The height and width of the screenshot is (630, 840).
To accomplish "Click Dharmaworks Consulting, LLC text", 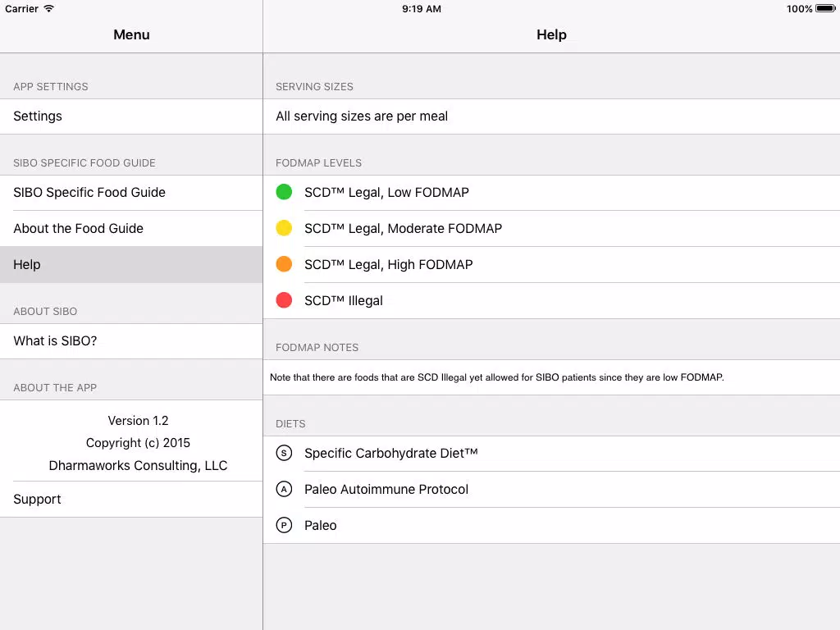I will coord(138,466).
